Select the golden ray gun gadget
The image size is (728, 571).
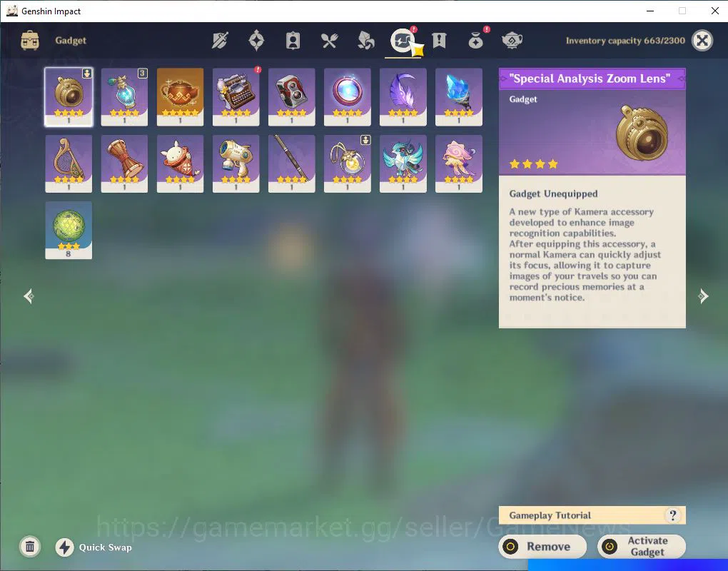point(236,163)
